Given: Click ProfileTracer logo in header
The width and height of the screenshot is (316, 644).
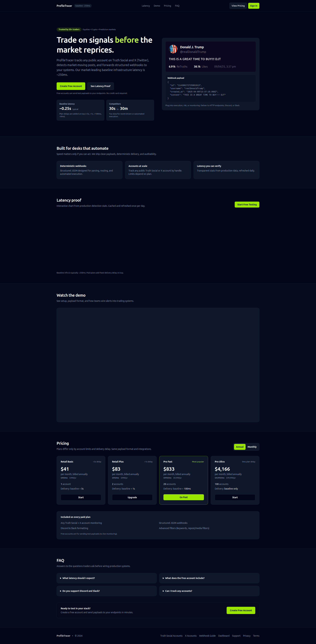Looking at the screenshot, I should pyautogui.click(x=64, y=6).
